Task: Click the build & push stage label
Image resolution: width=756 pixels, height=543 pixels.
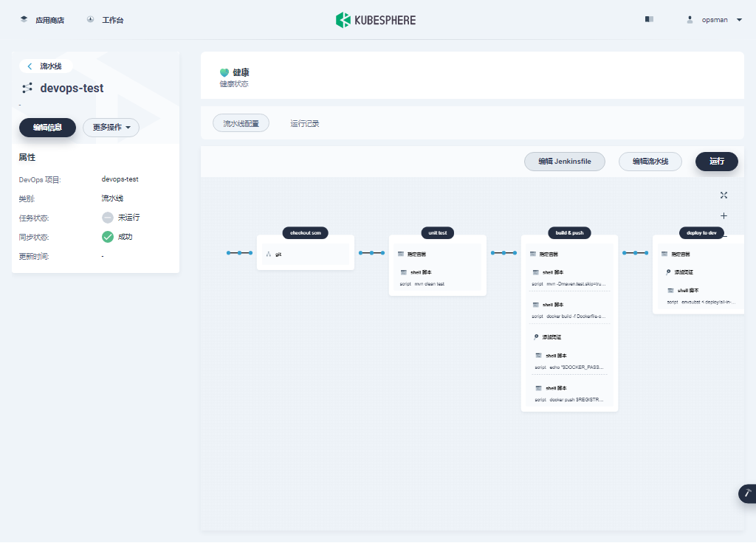Action: (x=569, y=232)
